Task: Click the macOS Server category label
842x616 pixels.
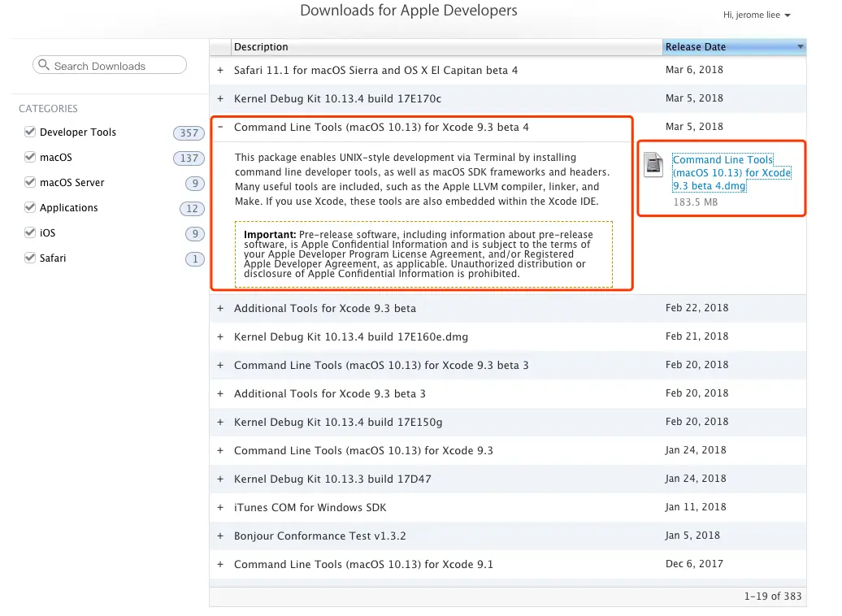Action: click(72, 183)
